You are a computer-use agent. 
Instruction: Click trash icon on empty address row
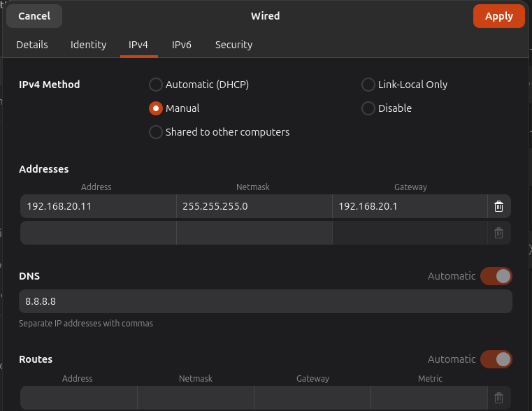pos(498,233)
